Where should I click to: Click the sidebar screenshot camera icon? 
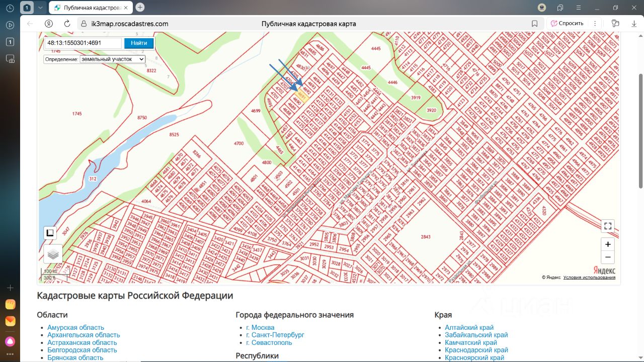pyautogui.click(x=10, y=59)
